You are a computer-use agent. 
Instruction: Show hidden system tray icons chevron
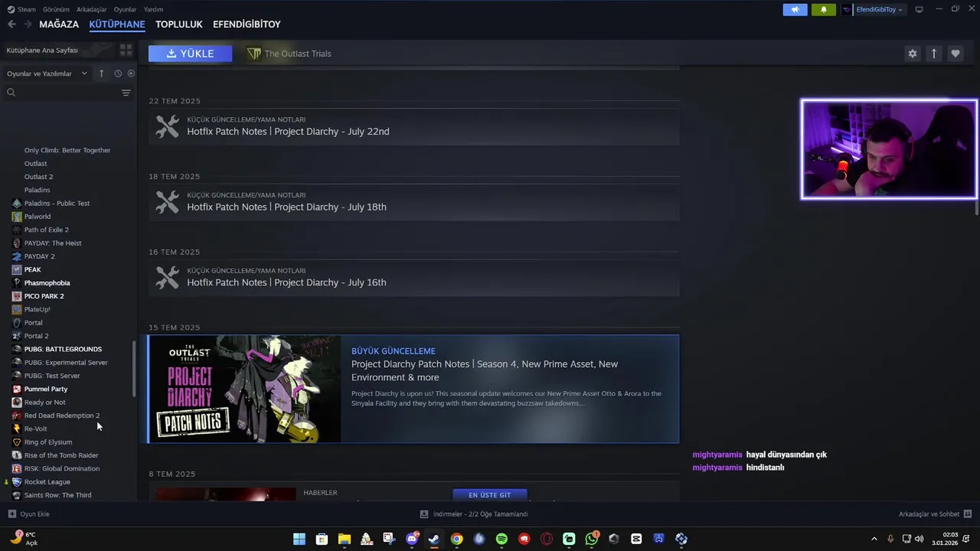874,539
